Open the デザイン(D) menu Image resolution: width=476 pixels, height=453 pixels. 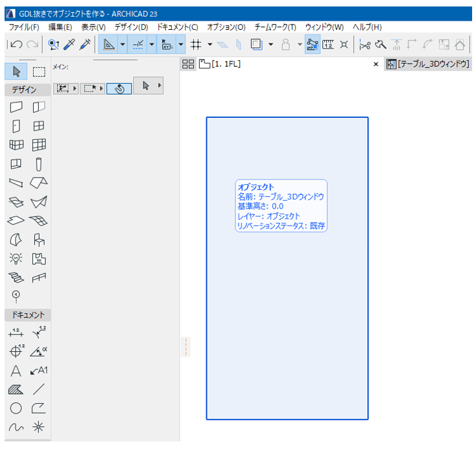pyautogui.click(x=131, y=27)
